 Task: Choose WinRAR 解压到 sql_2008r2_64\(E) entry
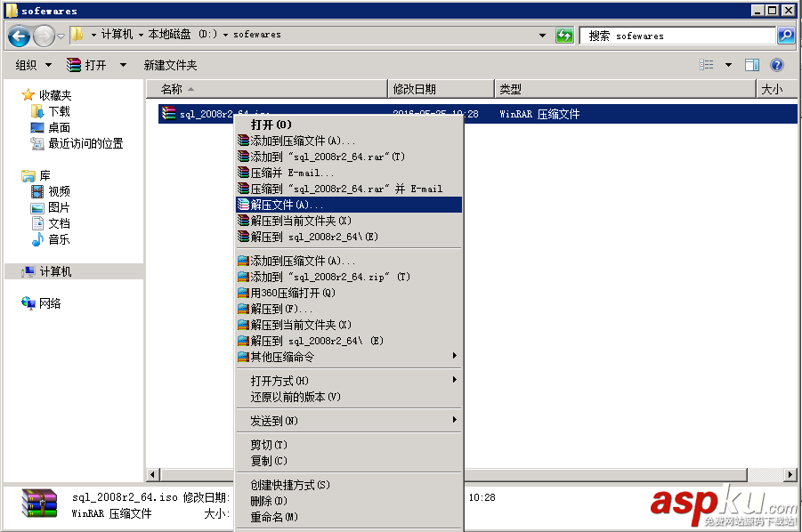(x=349, y=237)
